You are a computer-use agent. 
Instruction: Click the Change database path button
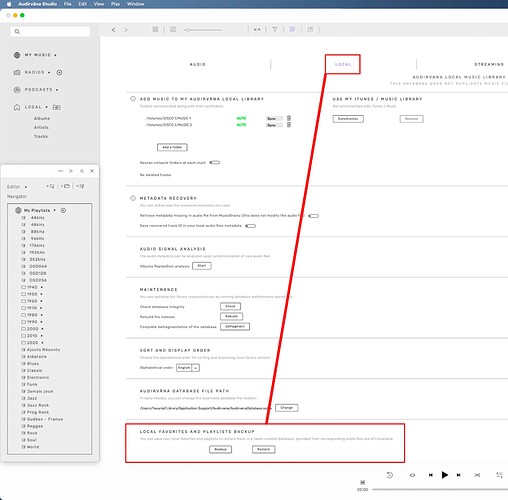pyautogui.click(x=286, y=408)
